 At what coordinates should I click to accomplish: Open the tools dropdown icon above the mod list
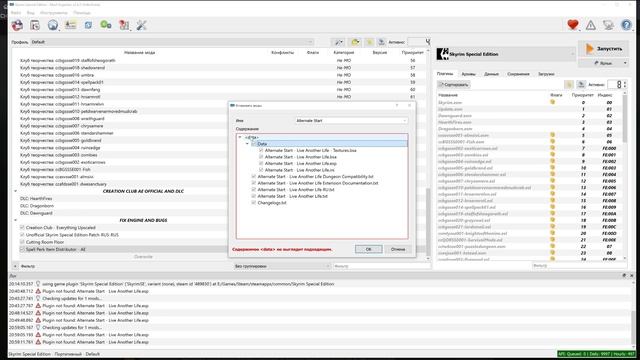coord(339,42)
